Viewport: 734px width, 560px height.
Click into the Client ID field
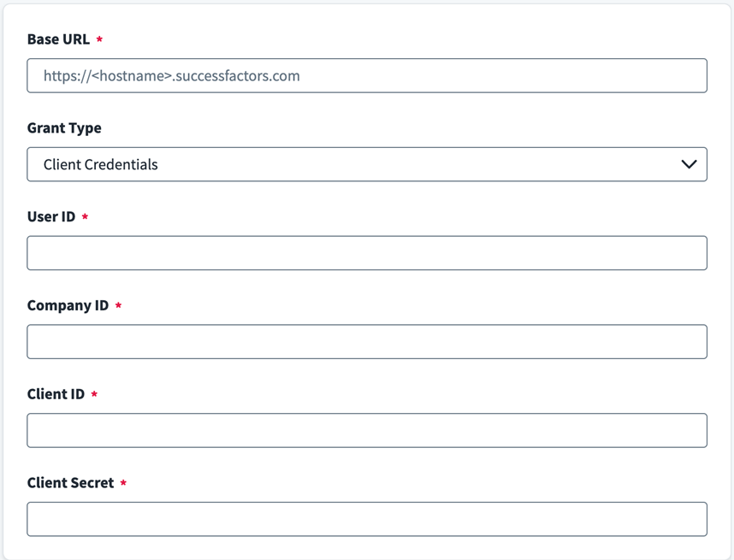click(366, 431)
